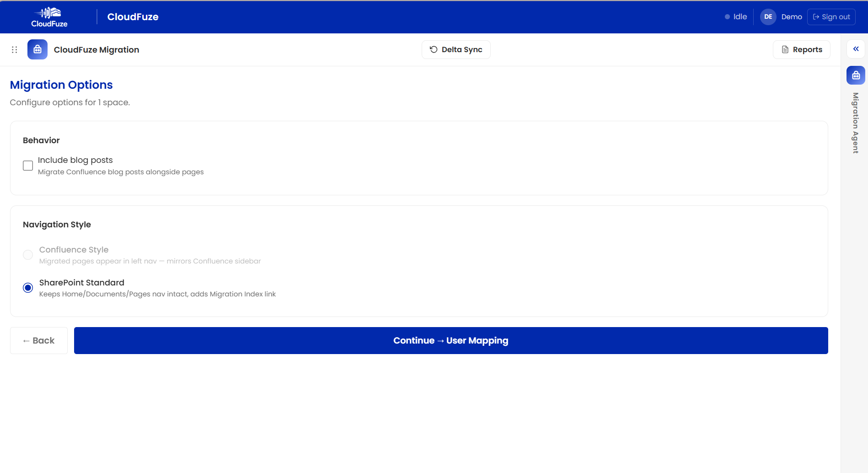Image resolution: width=868 pixels, height=473 pixels.
Task: Click the Migration Options heading
Action: (x=61, y=85)
